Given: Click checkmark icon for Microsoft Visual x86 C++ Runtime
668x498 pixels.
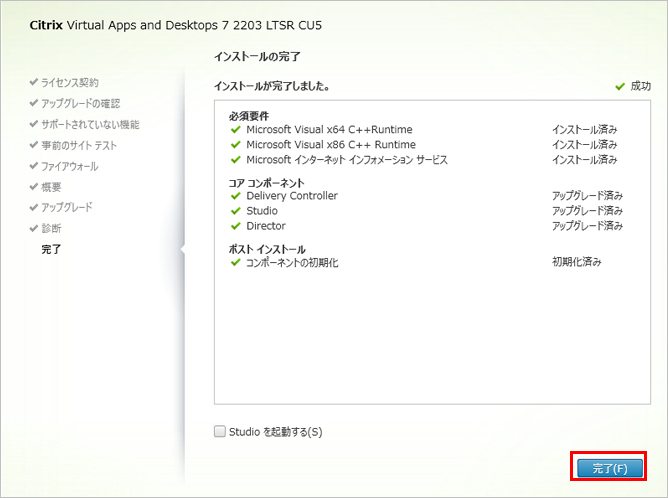Looking at the screenshot, I should (236, 144).
